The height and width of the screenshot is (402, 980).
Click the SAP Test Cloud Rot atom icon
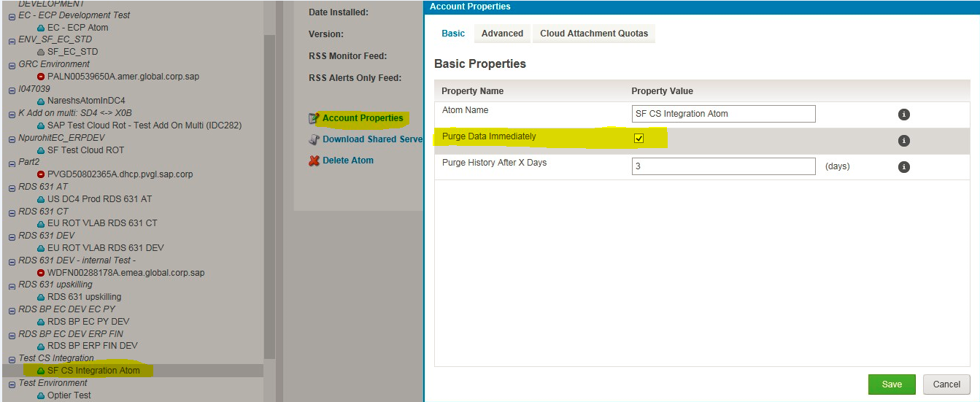click(41, 125)
